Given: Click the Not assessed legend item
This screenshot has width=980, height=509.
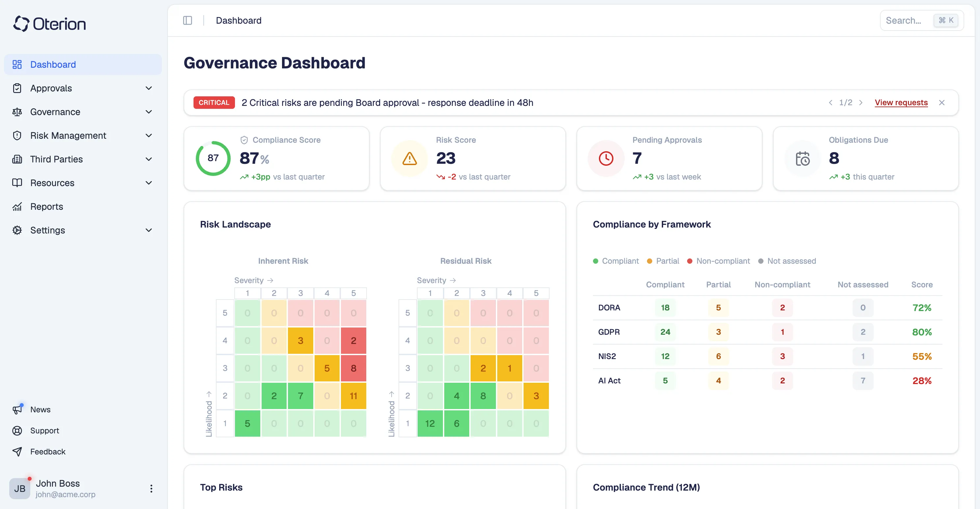Looking at the screenshot, I should pyautogui.click(x=787, y=261).
